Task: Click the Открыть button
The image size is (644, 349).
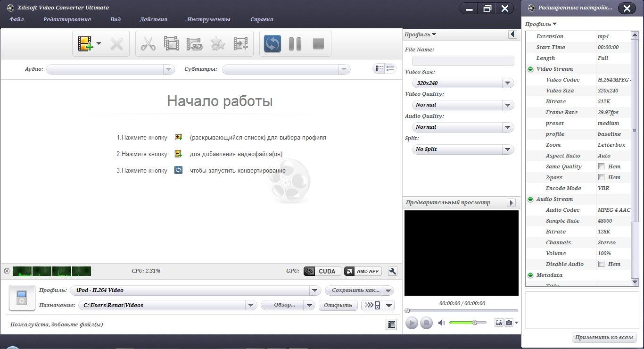Action: [x=338, y=305]
